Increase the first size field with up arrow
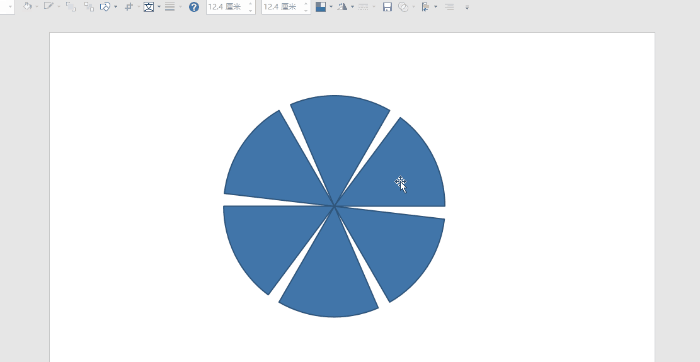The image size is (700, 362). pyautogui.click(x=251, y=4)
